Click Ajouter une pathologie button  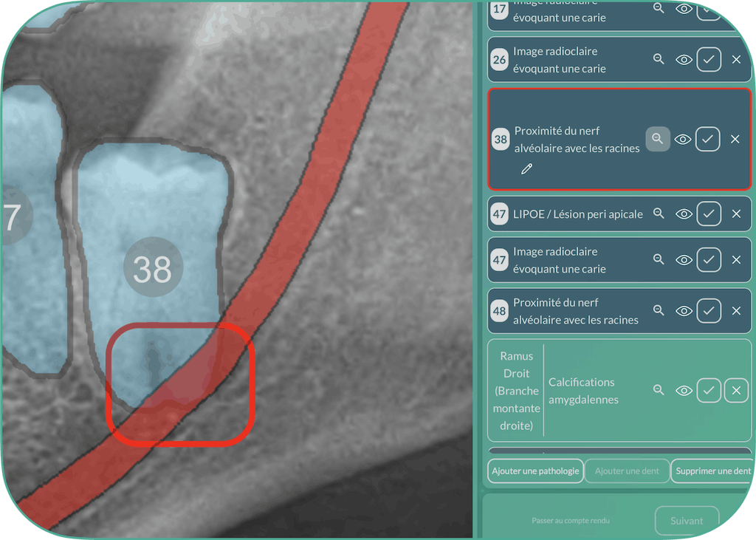535,471
